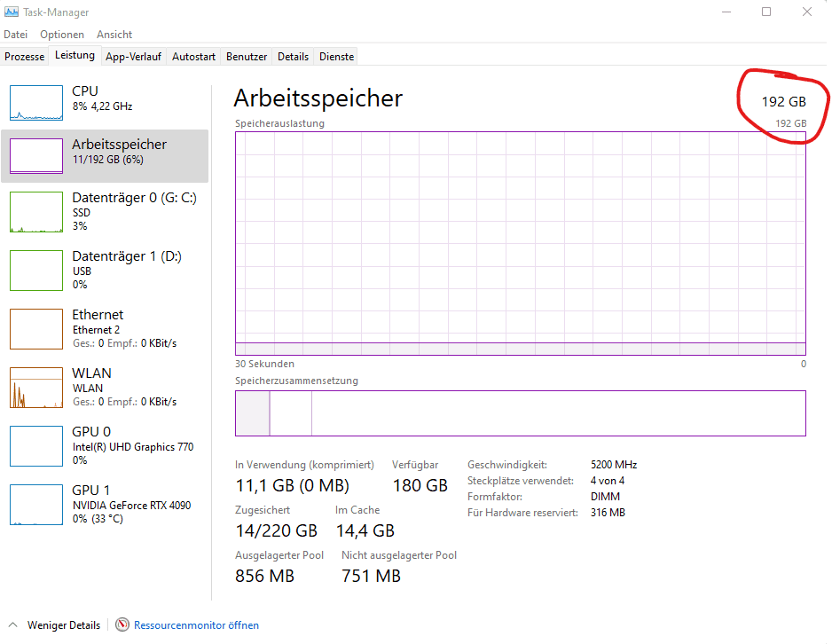Image resolution: width=832 pixels, height=644 pixels.
Task: Click the 'Ethernet 2' adapter text
Action: click(x=96, y=330)
